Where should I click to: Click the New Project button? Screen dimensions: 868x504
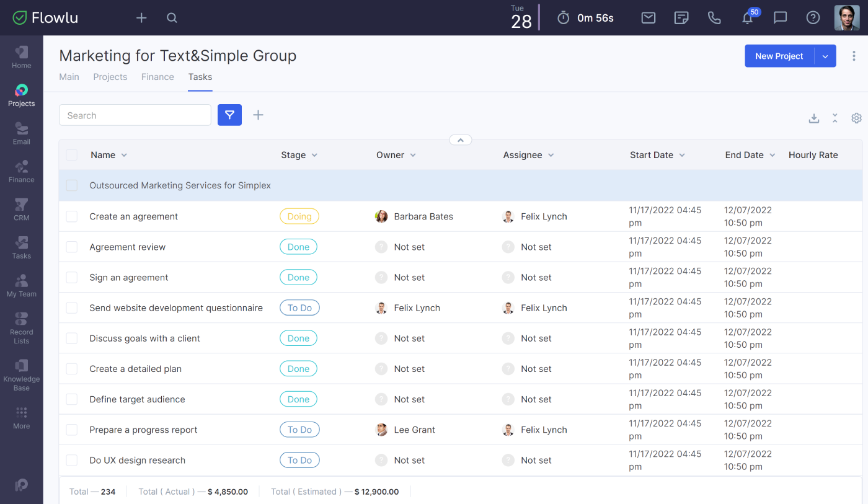[x=779, y=56]
